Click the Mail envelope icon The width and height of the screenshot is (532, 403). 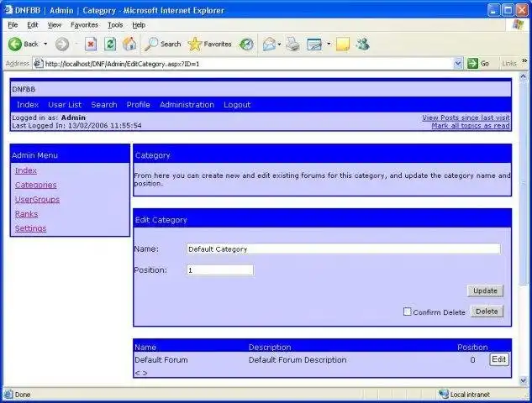tap(270, 44)
